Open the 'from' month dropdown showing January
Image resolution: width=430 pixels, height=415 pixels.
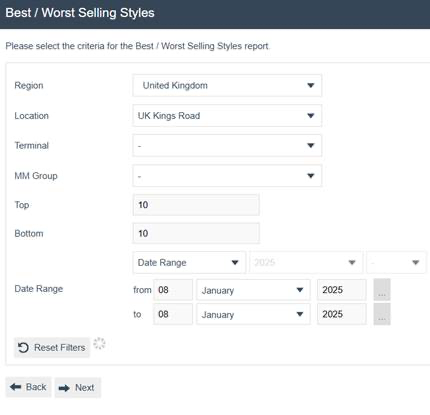coord(253,290)
